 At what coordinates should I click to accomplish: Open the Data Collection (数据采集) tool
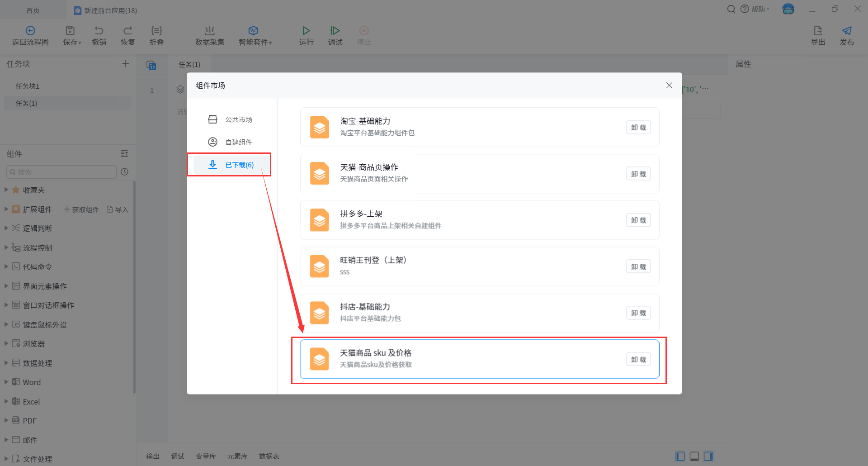click(x=209, y=31)
